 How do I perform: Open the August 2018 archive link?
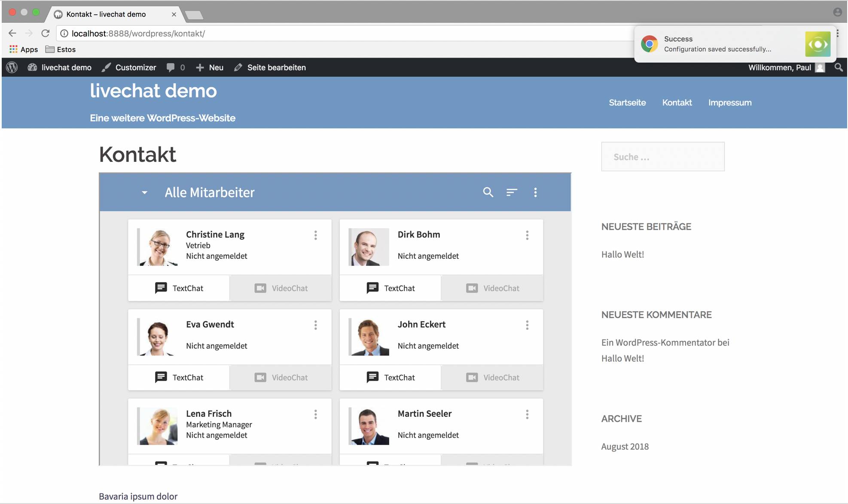(x=625, y=446)
